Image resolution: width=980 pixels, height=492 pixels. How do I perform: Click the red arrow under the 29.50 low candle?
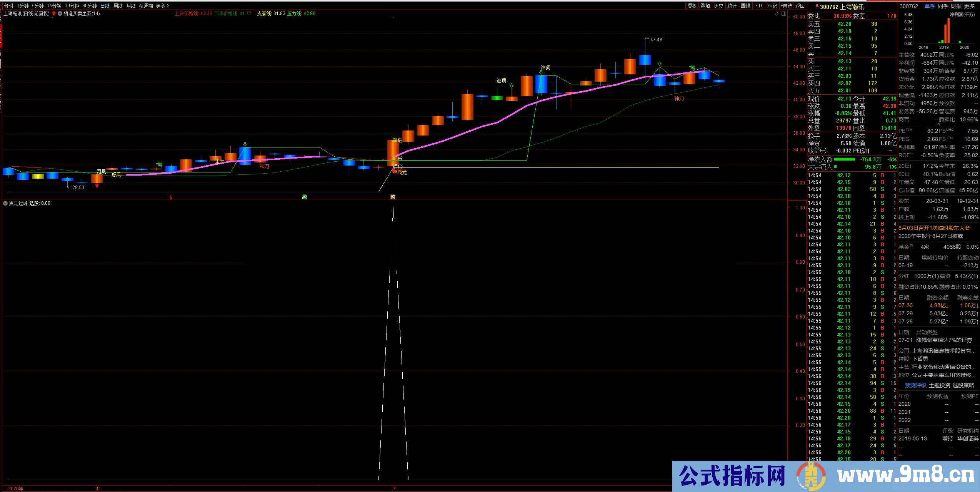click(97, 186)
